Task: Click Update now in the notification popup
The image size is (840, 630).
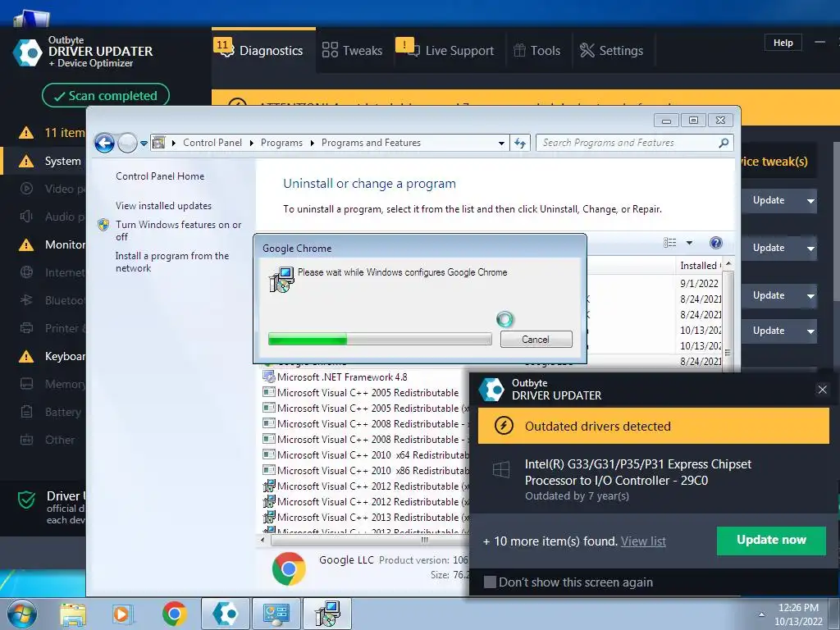Action: 771,540
